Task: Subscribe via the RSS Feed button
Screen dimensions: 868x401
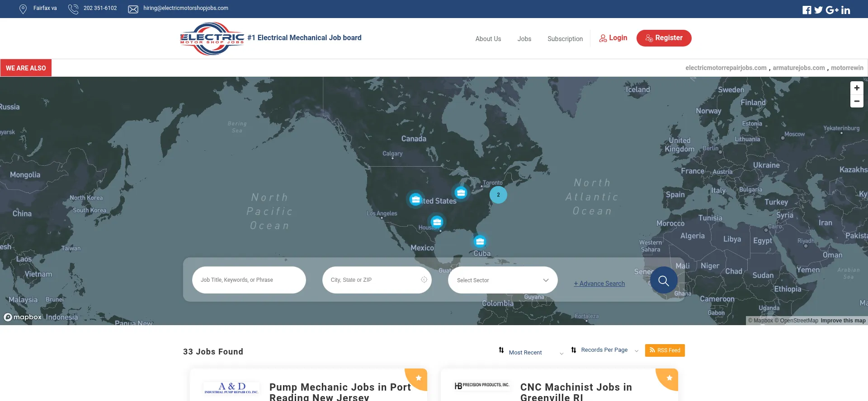Action: click(665, 350)
